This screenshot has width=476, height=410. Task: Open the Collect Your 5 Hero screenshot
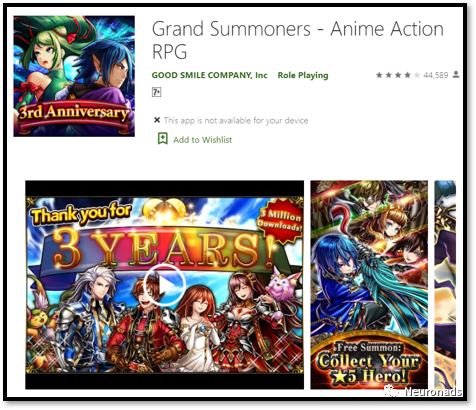click(x=369, y=285)
